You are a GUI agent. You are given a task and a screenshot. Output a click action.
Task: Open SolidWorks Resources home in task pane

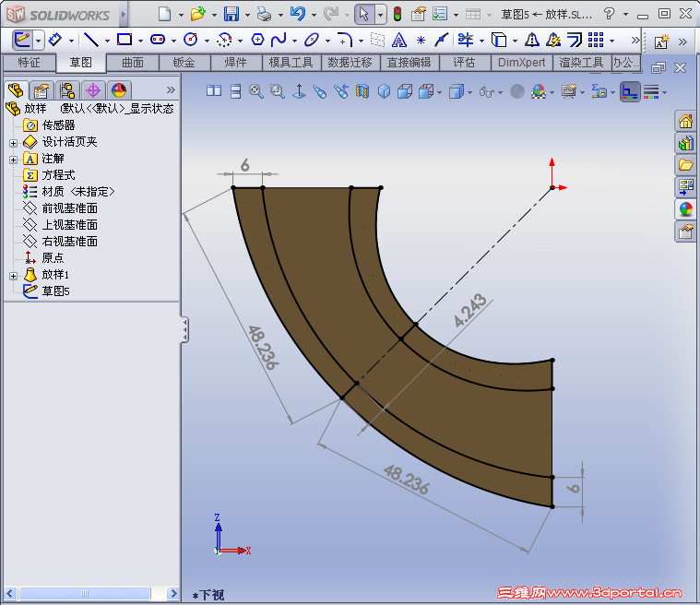(x=685, y=121)
